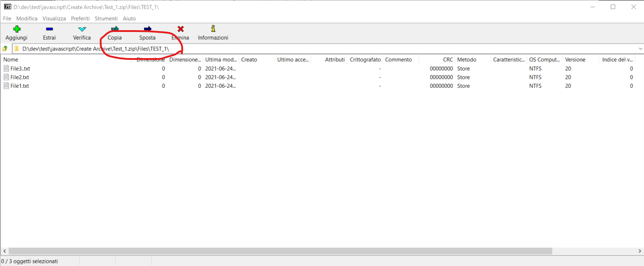The image size is (644, 266).
Task: Select the File3..txt name text
Action: 20,68
